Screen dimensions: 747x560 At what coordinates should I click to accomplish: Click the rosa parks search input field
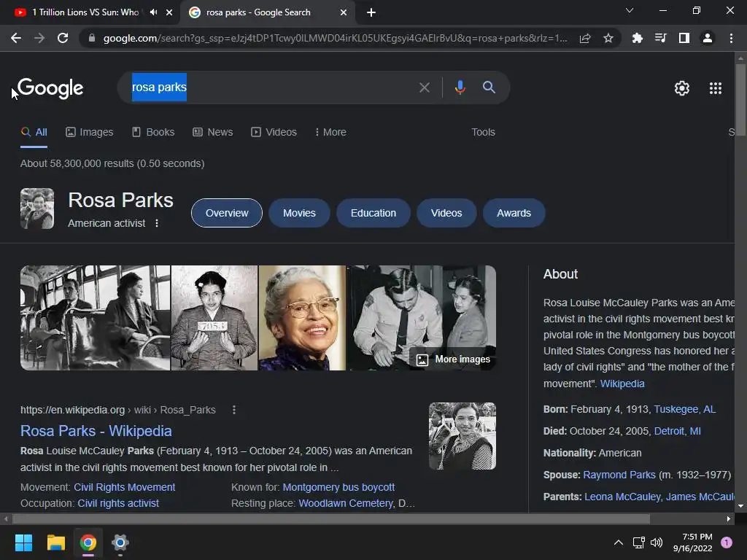[271, 87]
